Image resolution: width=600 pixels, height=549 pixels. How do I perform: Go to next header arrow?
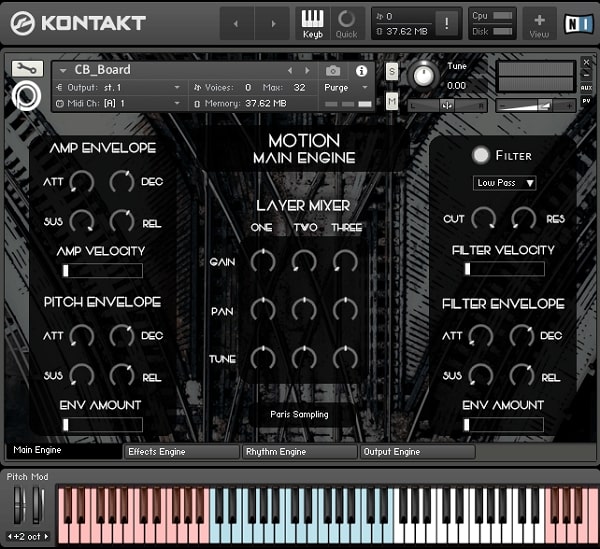(x=273, y=24)
